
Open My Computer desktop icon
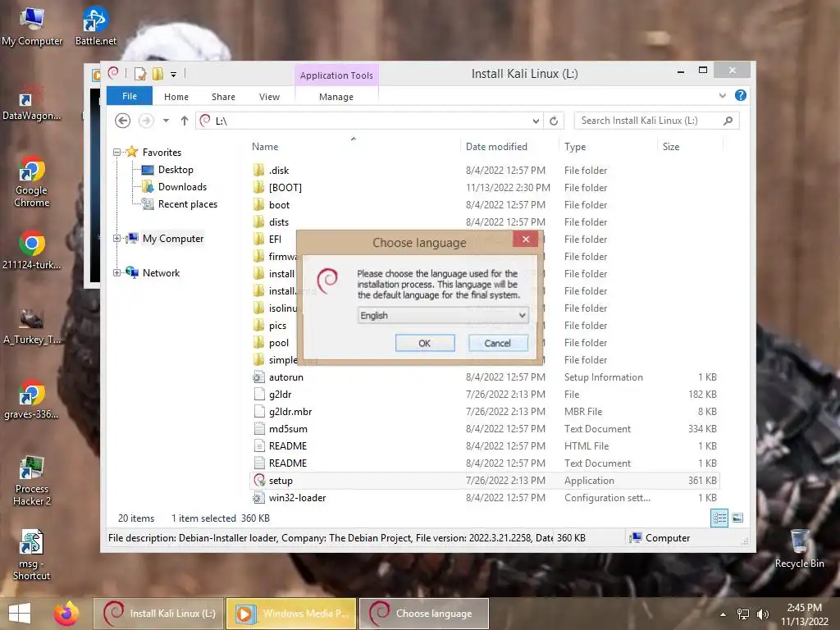[x=32, y=27]
